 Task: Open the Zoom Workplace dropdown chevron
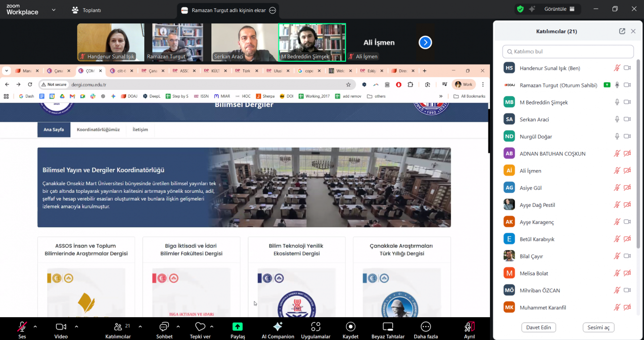point(53,10)
